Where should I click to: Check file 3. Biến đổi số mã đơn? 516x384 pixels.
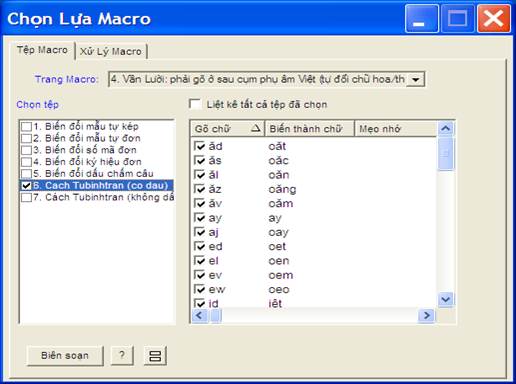[x=26, y=150]
